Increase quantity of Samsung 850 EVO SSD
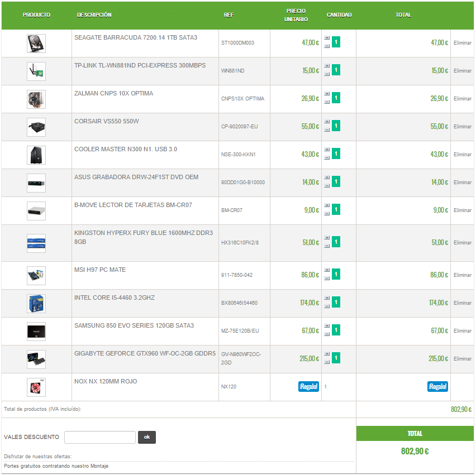Screen dimensions: 476x475 327,326
